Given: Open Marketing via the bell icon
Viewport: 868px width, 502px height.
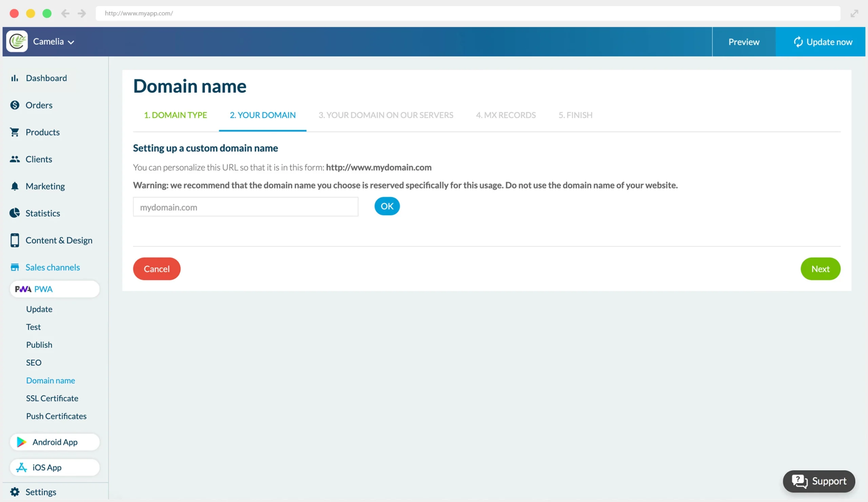Looking at the screenshot, I should 15,186.
